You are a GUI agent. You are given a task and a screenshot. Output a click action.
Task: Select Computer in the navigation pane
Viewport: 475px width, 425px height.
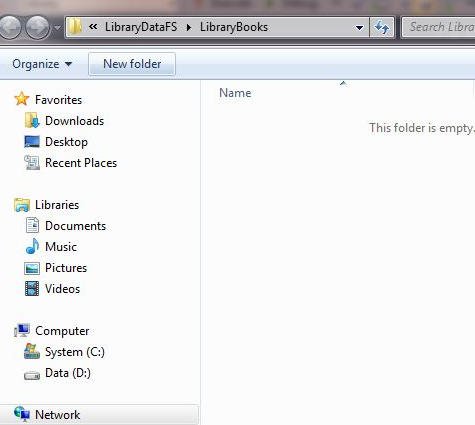62,331
